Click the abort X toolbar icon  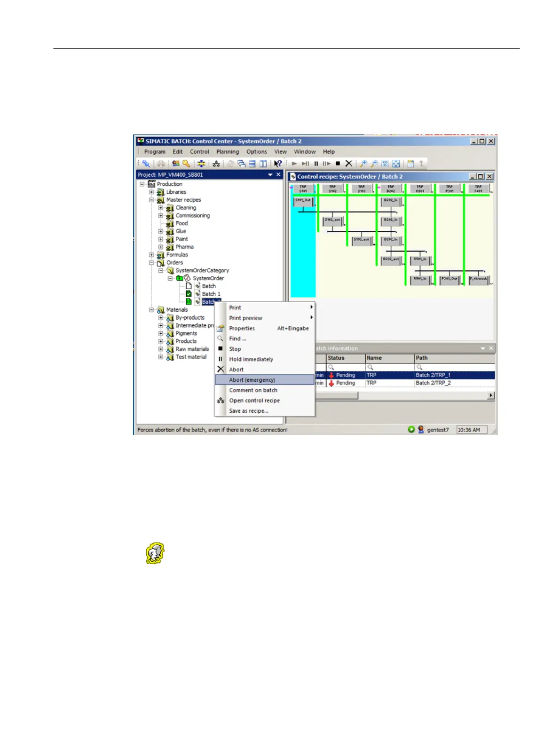[x=349, y=164]
